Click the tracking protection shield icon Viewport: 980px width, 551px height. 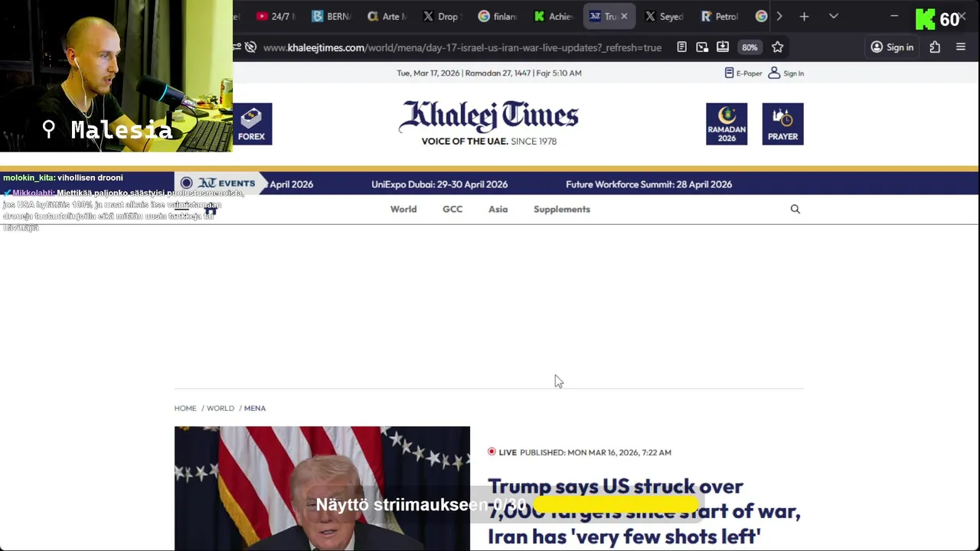pos(250,47)
